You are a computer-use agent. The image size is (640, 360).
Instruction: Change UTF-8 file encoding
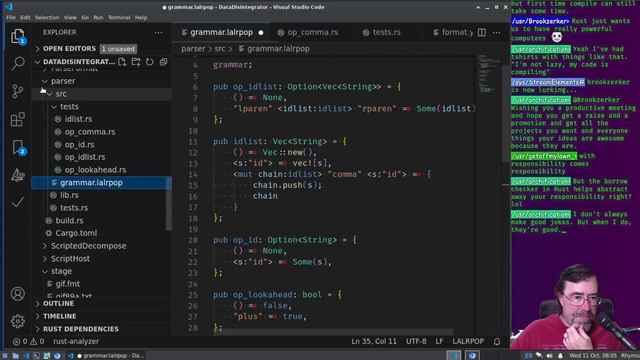click(416, 341)
